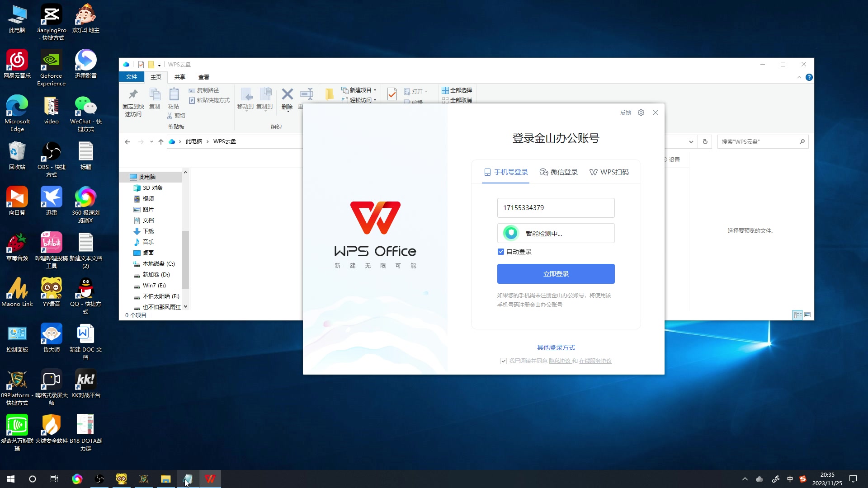Open the NetEase Cloud Music (网易云音乐) desktop icon

click(17, 64)
